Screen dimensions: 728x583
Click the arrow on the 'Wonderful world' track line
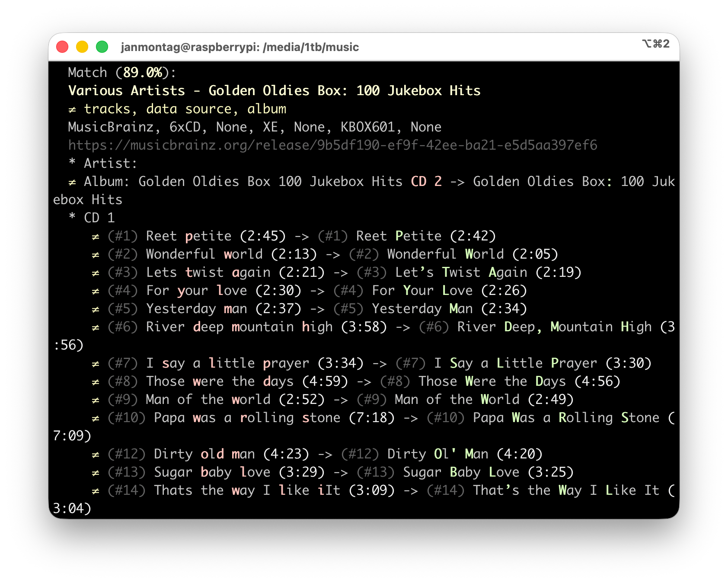332,254
